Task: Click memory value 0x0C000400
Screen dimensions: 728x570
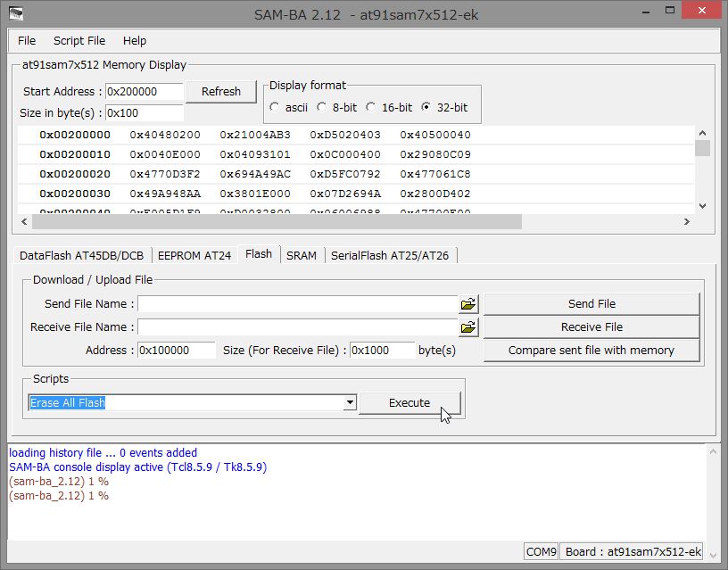Action: point(345,154)
